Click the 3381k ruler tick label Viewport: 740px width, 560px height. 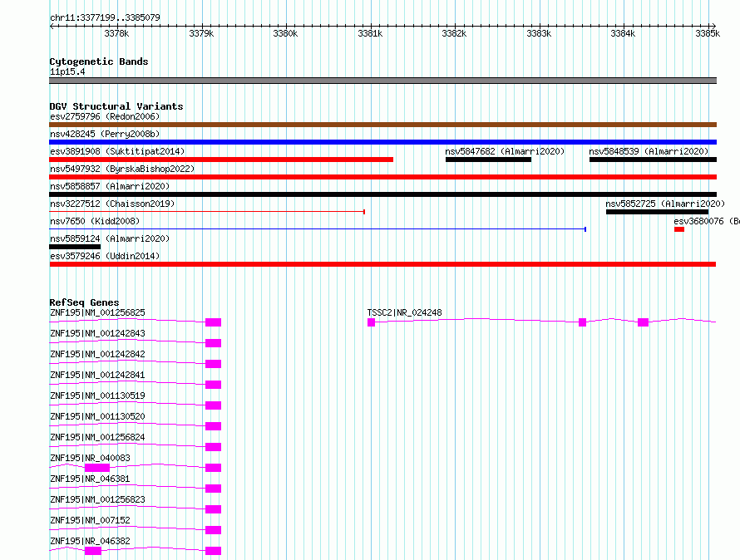[x=370, y=33]
